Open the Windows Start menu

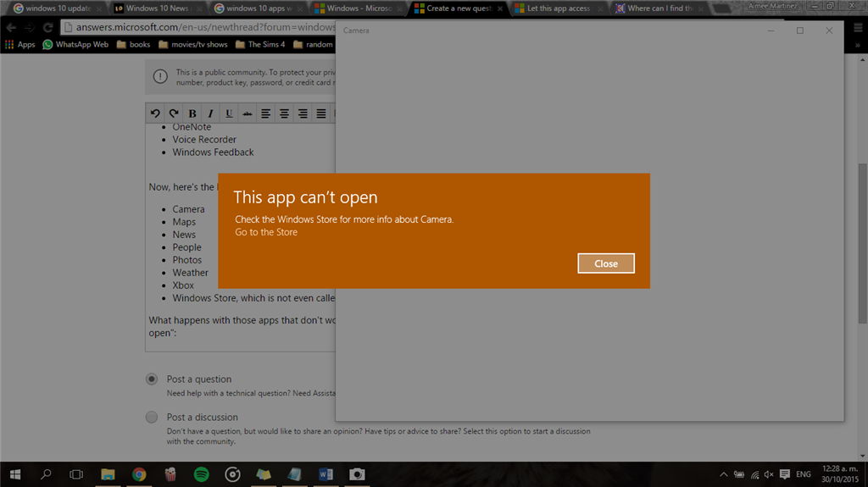pos(15,474)
